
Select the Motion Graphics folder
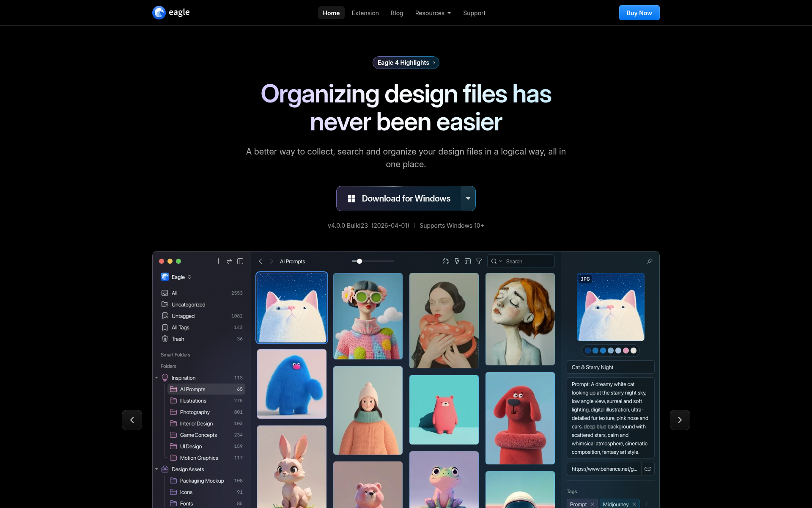click(206, 458)
